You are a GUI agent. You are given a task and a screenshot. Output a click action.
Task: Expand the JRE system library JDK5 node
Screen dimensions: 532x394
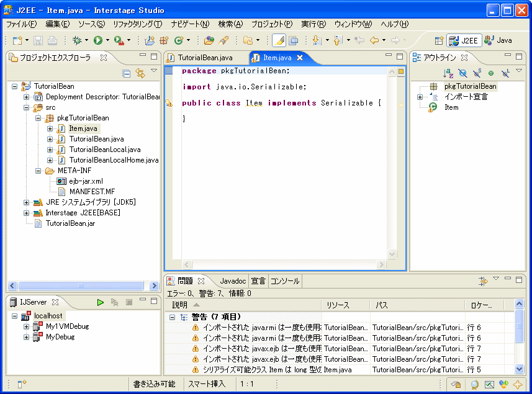27,202
